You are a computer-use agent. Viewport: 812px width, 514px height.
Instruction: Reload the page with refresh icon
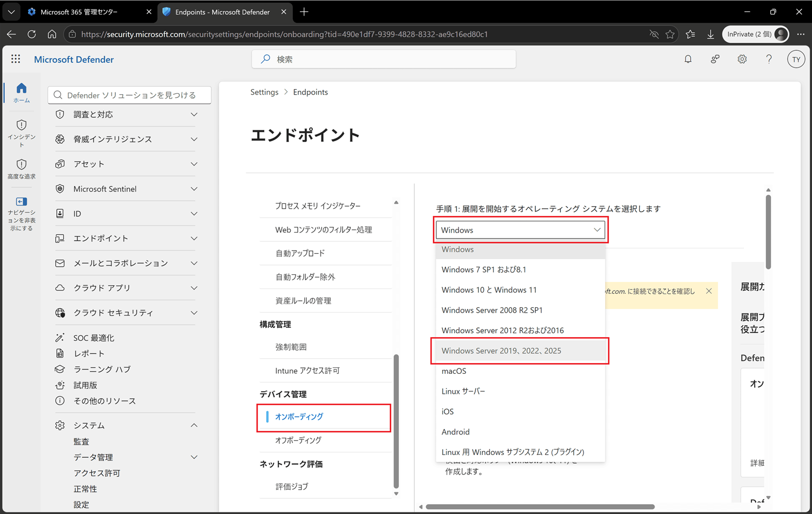32,34
